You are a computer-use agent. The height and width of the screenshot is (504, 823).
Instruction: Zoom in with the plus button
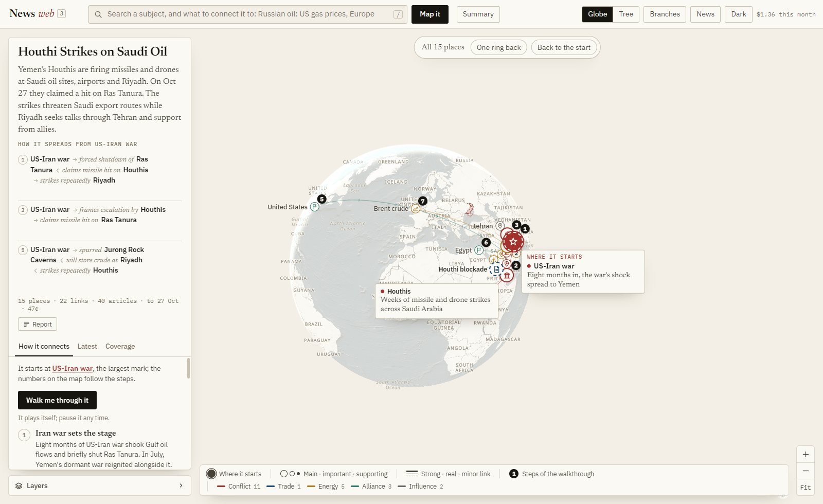click(806, 455)
